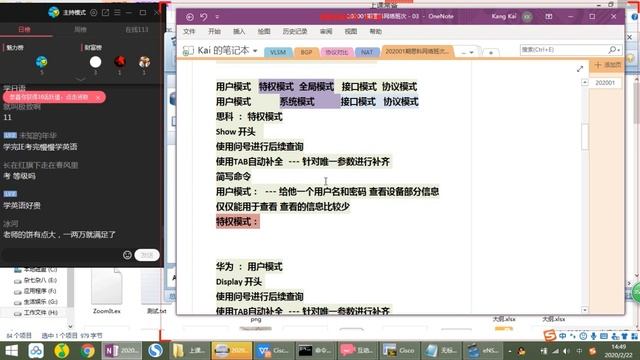Screen dimensions: 640x360
Task: Click the Sogou input method S icon
Action: [x=550, y=336]
